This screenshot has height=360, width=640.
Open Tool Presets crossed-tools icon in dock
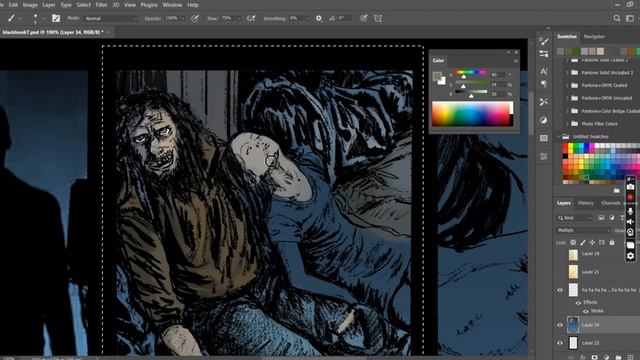544,102
